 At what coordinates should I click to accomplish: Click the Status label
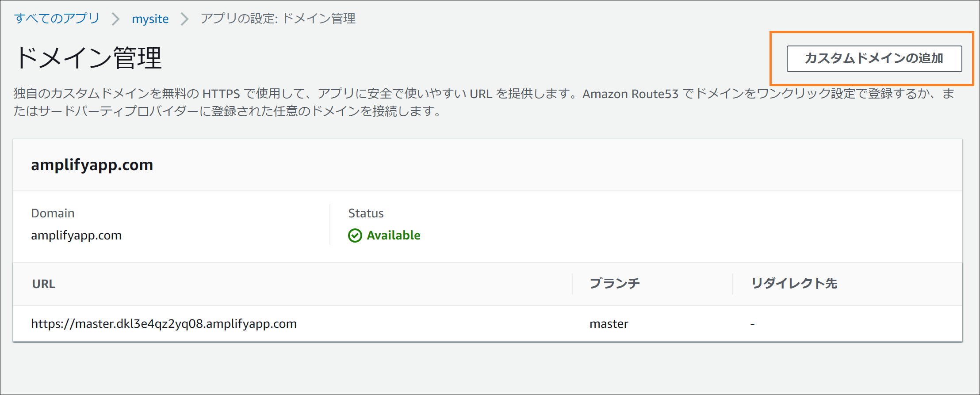click(x=366, y=213)
